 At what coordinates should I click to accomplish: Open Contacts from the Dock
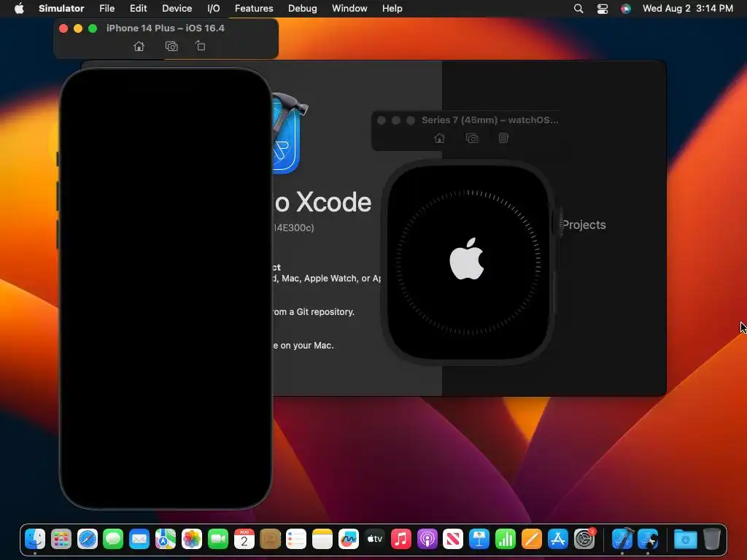270,539
